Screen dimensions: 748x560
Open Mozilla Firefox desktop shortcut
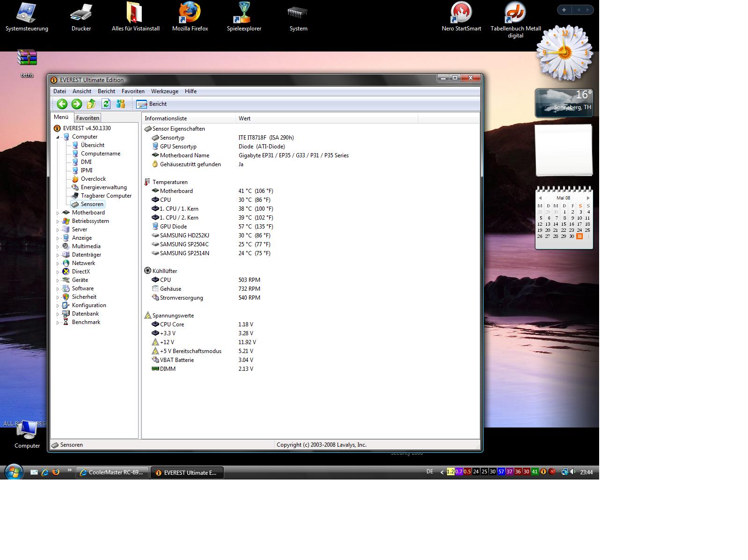coord(190,17)
